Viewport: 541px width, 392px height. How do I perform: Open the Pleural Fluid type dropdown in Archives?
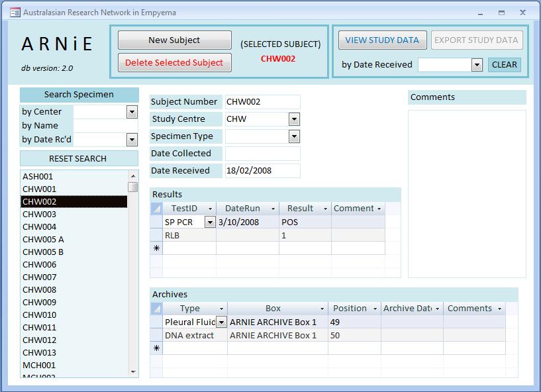[221, 322]
